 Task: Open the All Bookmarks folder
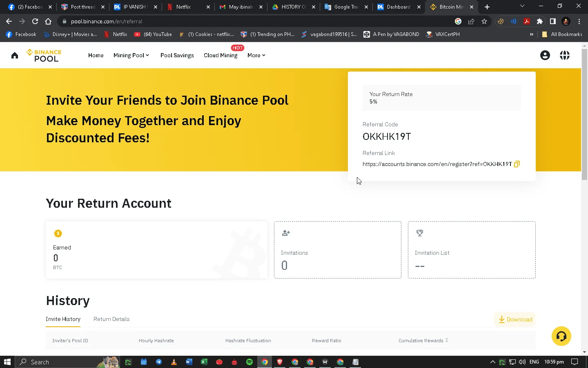(562, 34)
